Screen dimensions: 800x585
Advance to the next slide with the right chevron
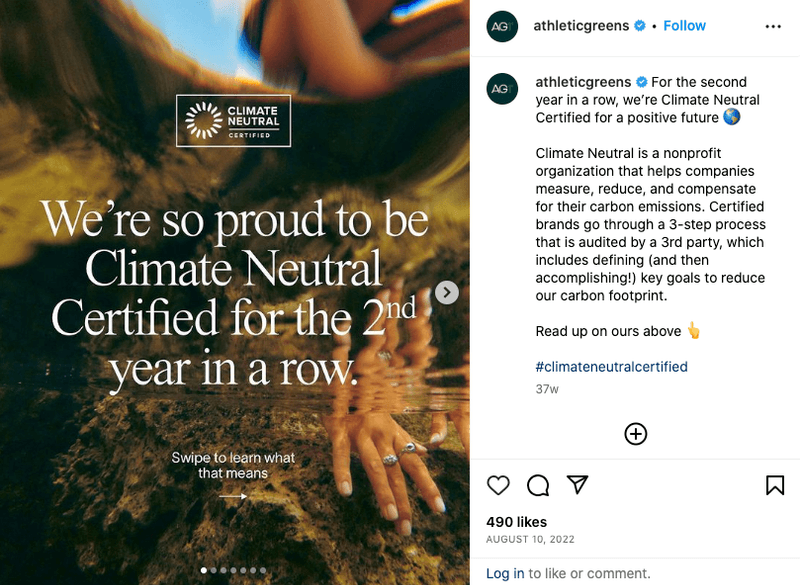pyautogui.click(x=446, y=293)
